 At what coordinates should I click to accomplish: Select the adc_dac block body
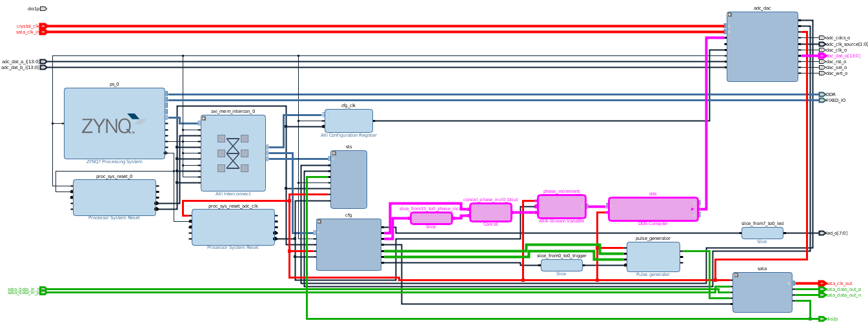coord(762,46)
